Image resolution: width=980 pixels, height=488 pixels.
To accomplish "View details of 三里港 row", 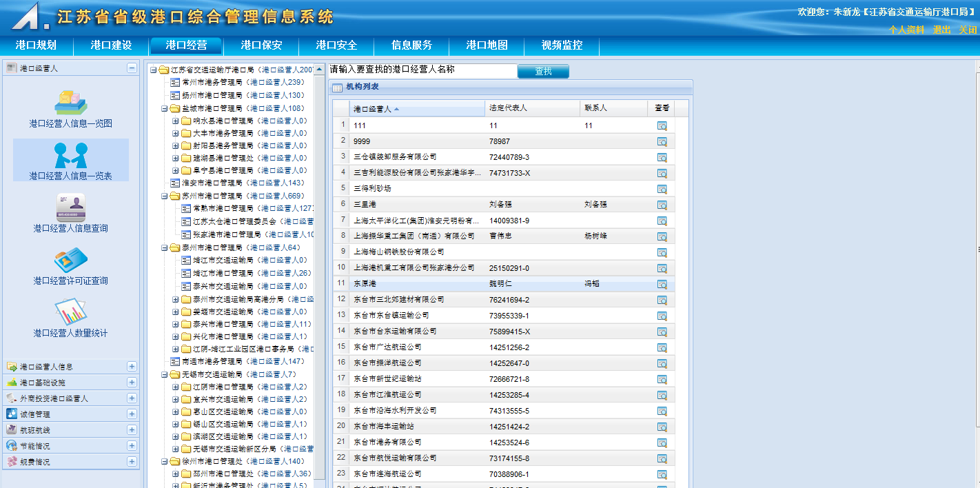I will [662, 205].
